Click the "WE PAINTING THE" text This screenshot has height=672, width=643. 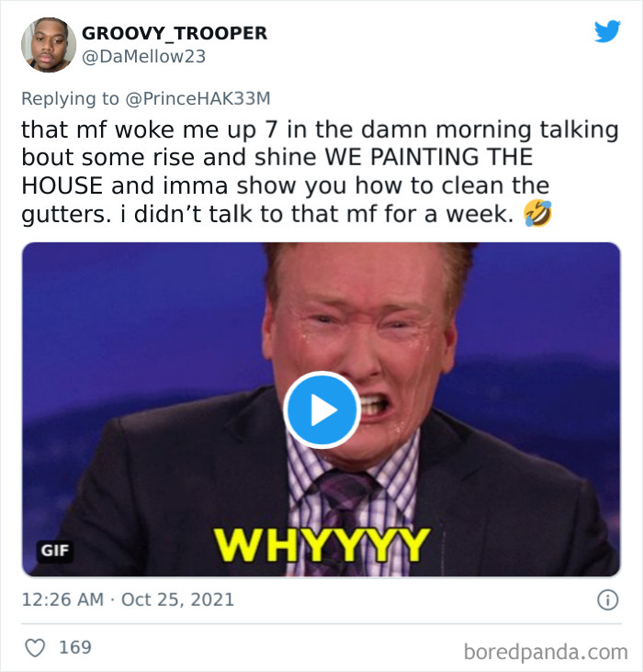point(429,157)
